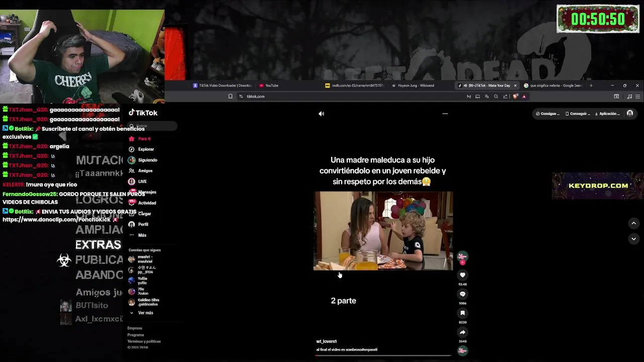Go to the Siguiendo feed
The image size is (644, 362).
tap(143, 160)
